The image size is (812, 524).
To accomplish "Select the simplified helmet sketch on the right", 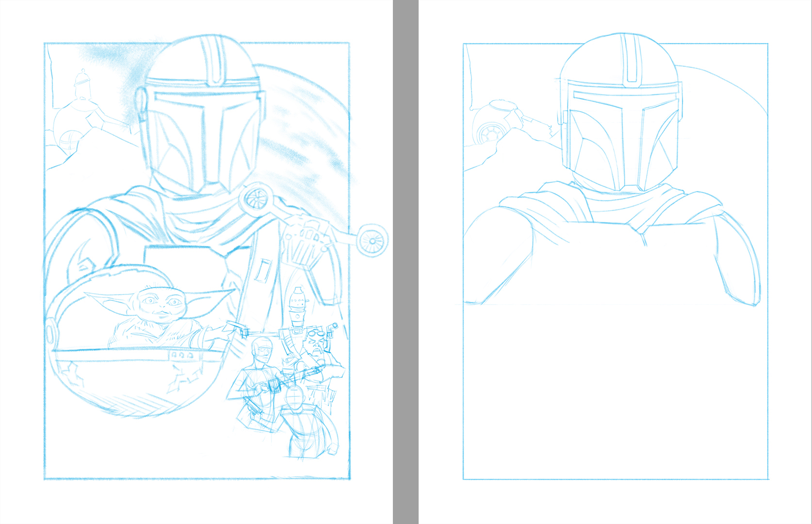I will 615,262.
